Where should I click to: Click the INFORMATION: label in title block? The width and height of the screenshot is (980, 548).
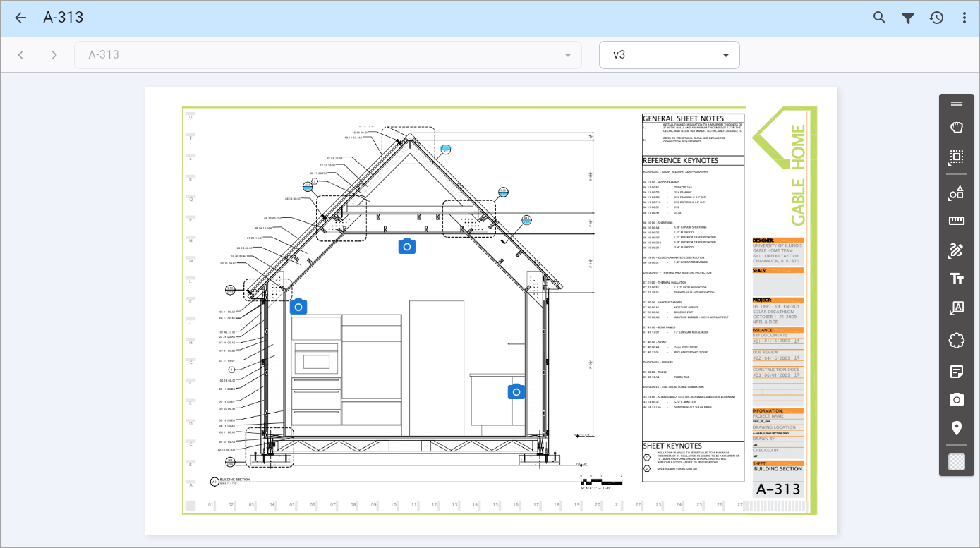pos(768,410)
